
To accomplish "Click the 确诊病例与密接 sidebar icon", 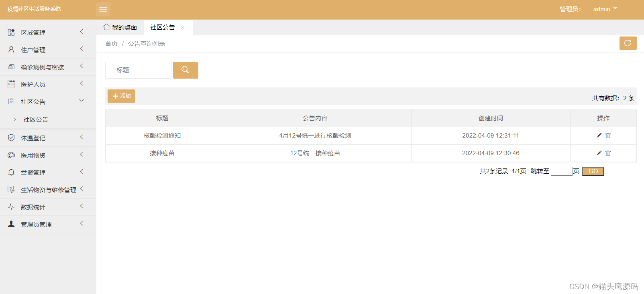I will (x=11, y=67).
